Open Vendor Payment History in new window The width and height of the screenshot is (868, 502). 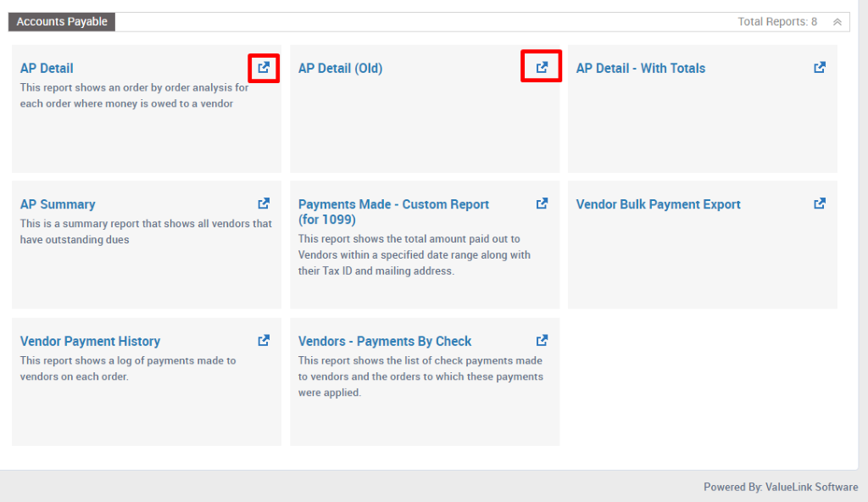pyautogui.click(x=263, y=340)
